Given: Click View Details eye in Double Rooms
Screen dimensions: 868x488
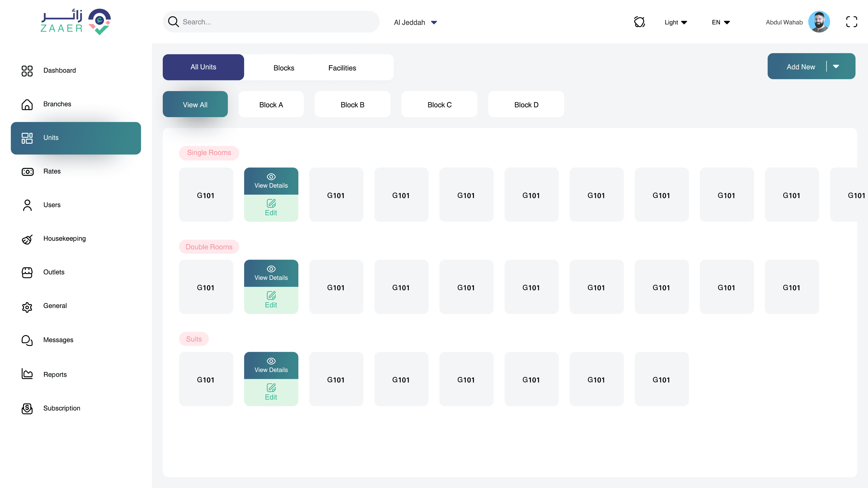Looking at the screenshot, I should click(x=271, y=269).
